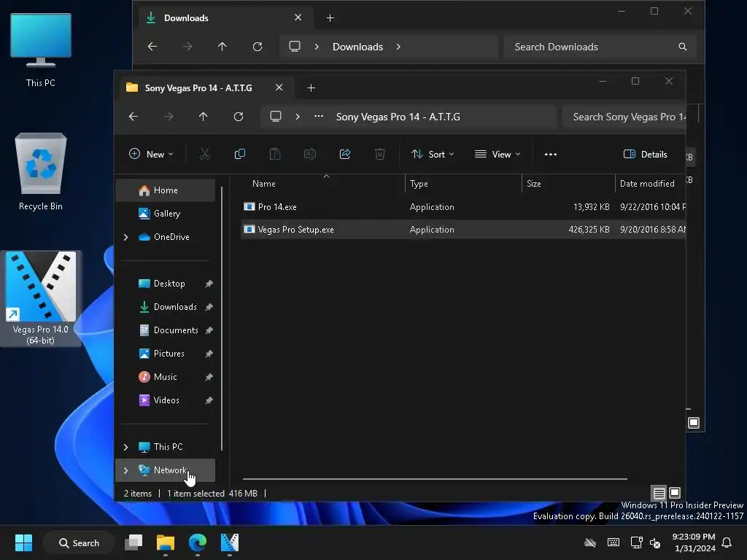The height and width of the screenshot is (560, 747).
Task: Toggle the Details pane button
Action: pyautogui.click(x=645, y=155)
